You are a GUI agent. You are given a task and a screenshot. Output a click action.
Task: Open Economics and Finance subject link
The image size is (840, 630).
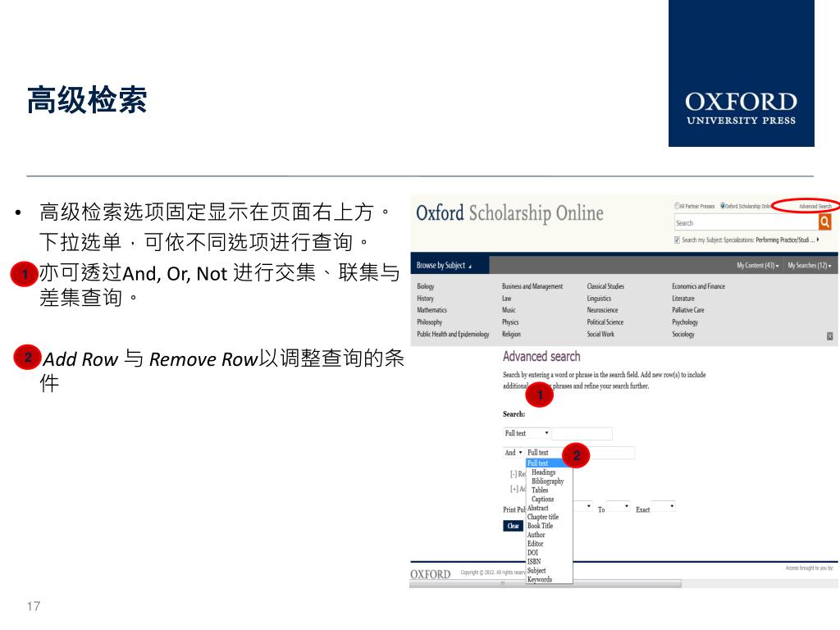(x=698, y=286)
